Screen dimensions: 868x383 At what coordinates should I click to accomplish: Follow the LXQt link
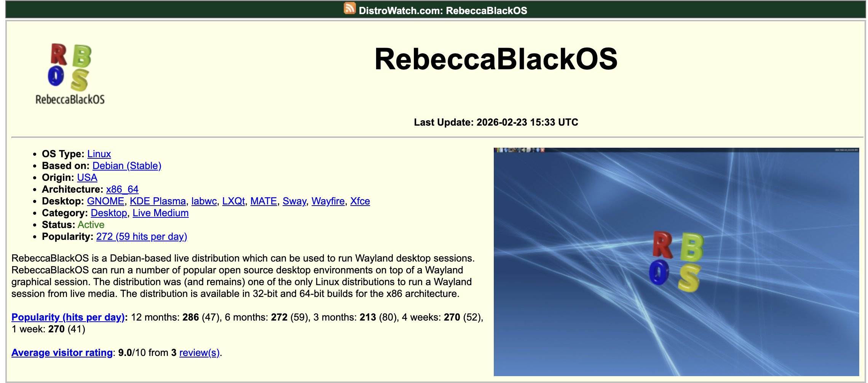tap(233, 201)
